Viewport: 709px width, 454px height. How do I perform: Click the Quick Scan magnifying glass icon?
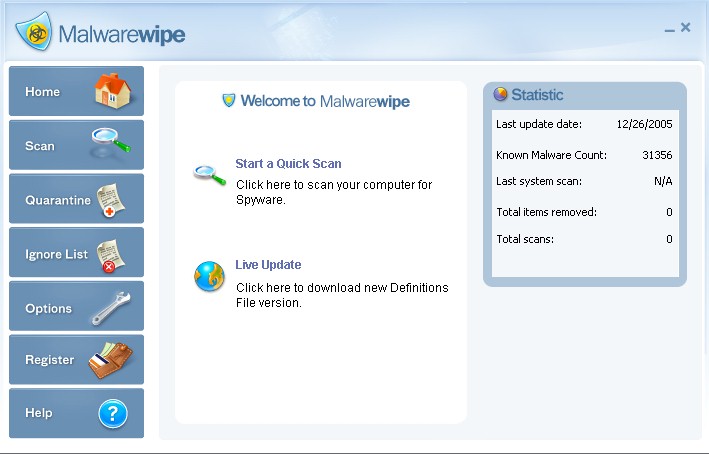[209, 175]
